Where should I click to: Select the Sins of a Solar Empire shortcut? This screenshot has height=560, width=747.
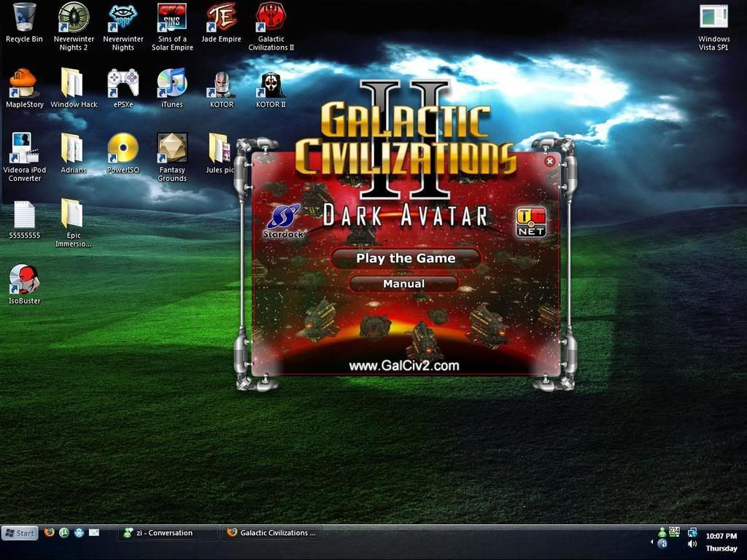coord(172,27)
